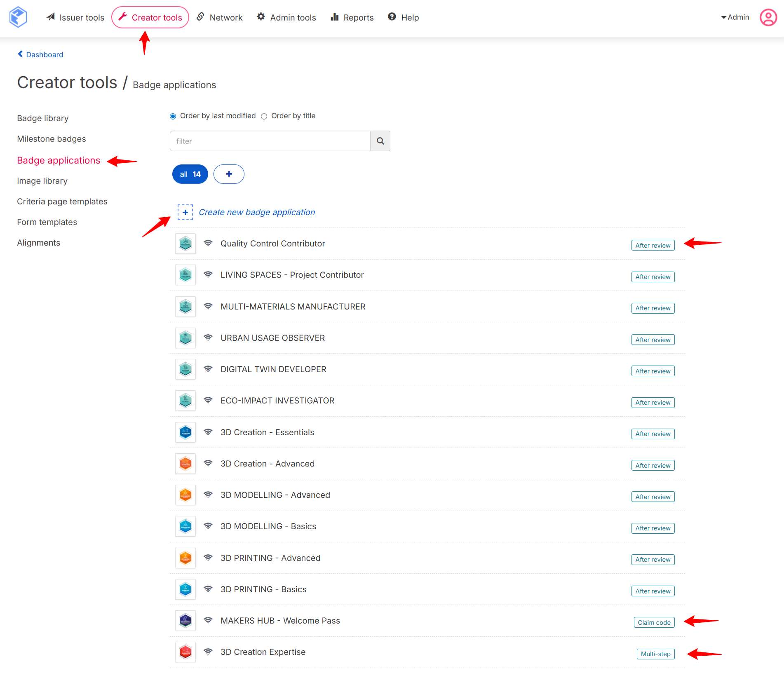Click URBAN USAGE OBSERVER badge image
This screenshot has width=784, height=673.
(185, 338)
